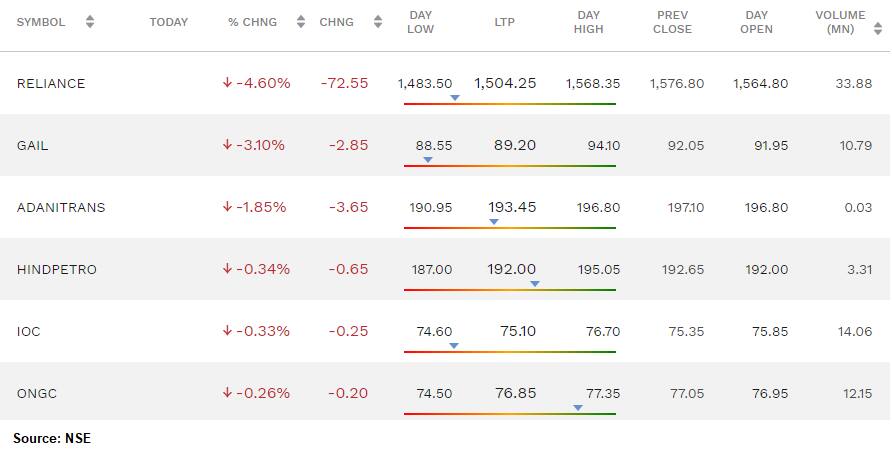The width and height of the screenshot is (892, 455).
Task: Click GAIL red down arrow icon
Action: point(228,145)
